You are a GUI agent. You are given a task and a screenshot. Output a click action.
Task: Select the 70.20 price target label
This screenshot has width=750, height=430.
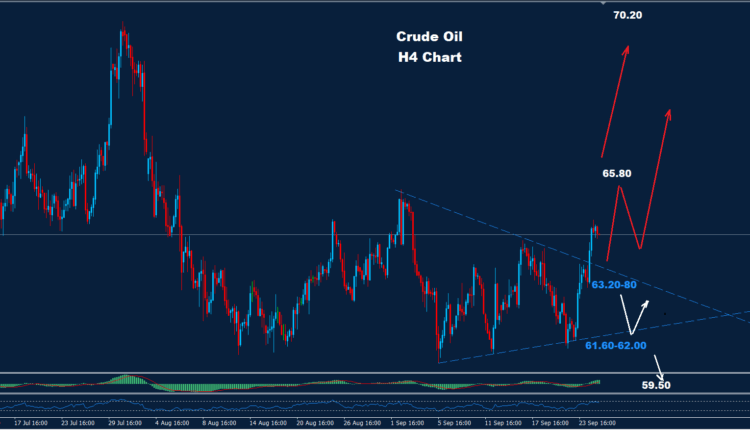tap(628, 15)
